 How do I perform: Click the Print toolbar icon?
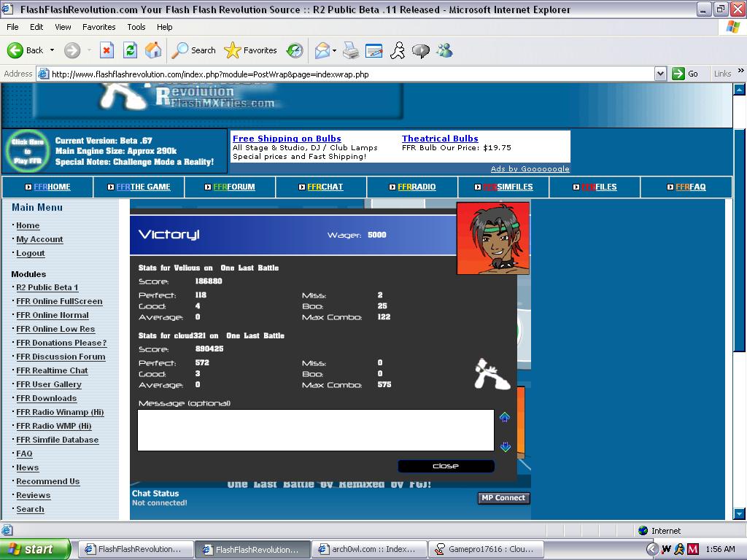tap(351, 50)
